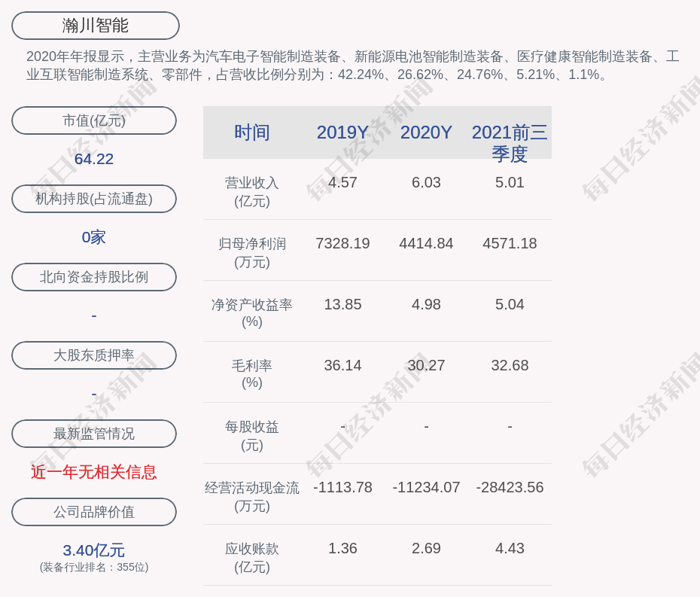Click the cash flow value -28423.56
Viewport: 700px width, 597px height.
click(510, 487)
